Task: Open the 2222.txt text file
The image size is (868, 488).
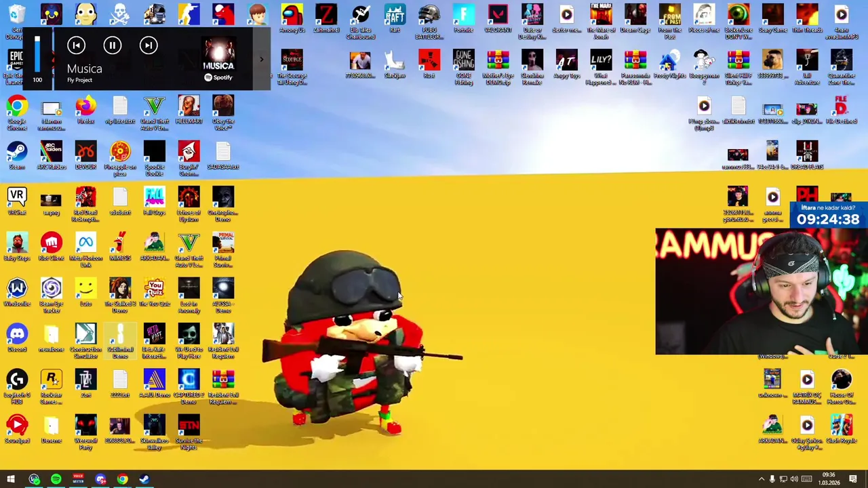Action: (x=120, y=384)
